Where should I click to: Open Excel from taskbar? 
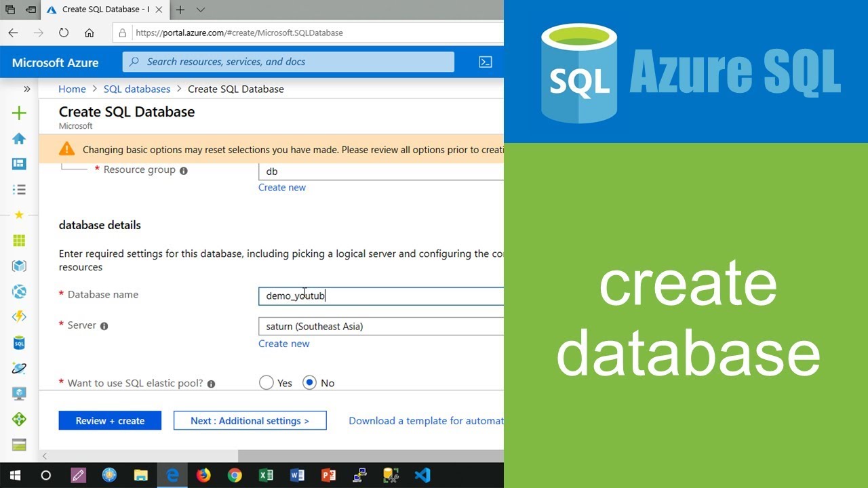pos(266,475)
